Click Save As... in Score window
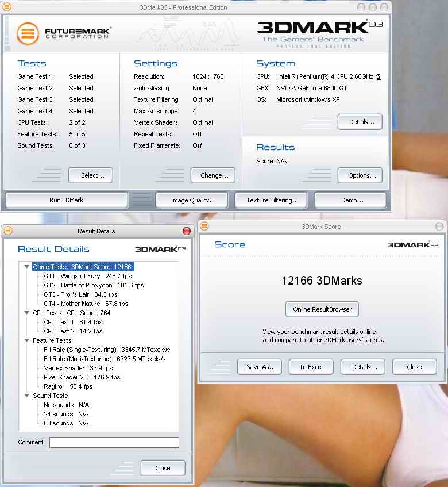 [260, 367]
